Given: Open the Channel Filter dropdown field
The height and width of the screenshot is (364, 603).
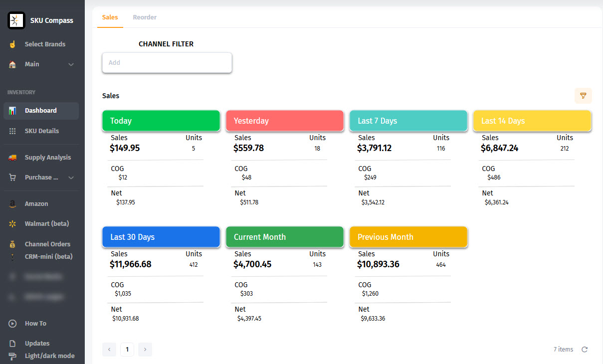Looking at the screenshot, I should point(167,63).
